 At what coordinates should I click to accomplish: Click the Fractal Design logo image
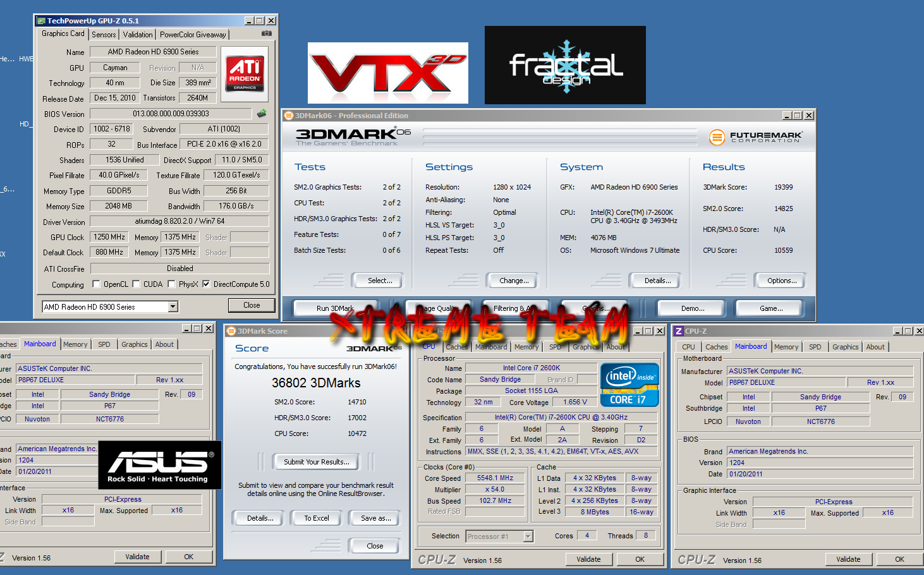[565, 65]
